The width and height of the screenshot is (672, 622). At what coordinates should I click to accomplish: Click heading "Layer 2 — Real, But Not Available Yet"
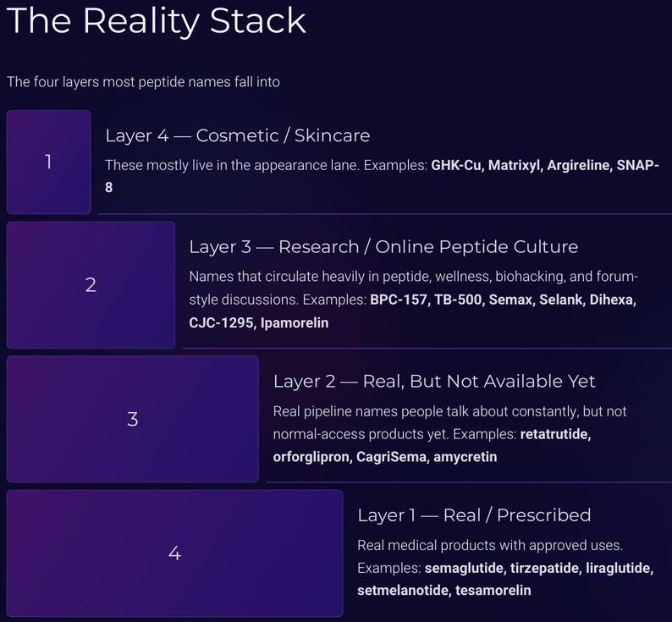434,381
